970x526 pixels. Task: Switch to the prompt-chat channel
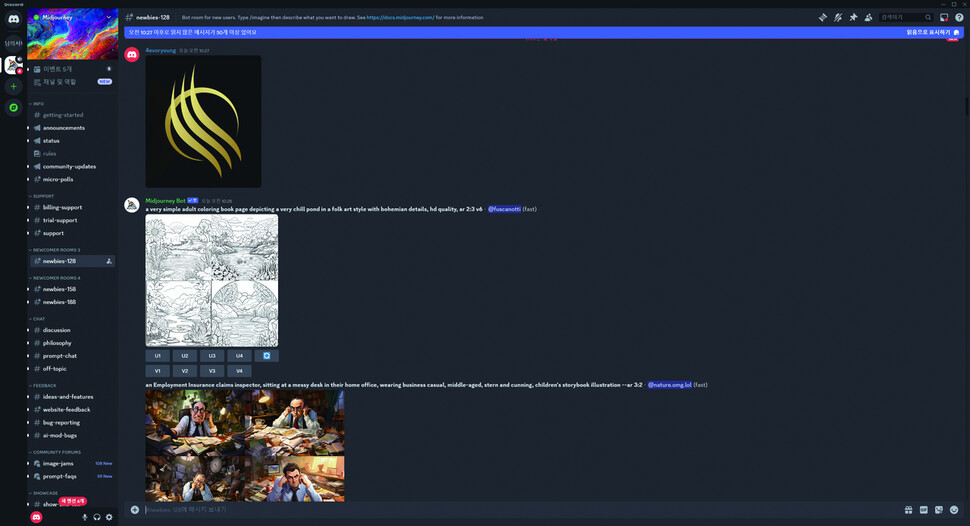coord(60,355)
